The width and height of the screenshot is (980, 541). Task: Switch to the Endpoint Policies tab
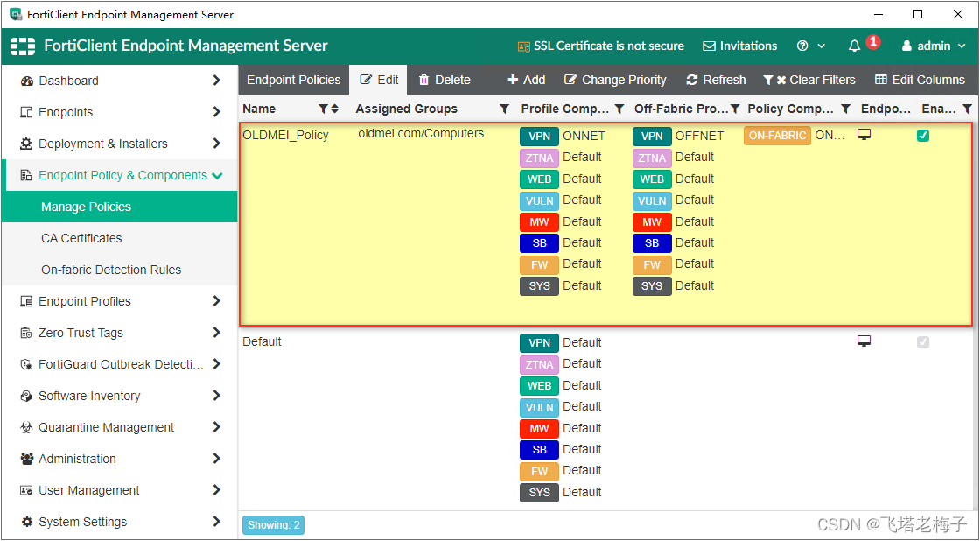pyautogui.click(x=294, y=80)
